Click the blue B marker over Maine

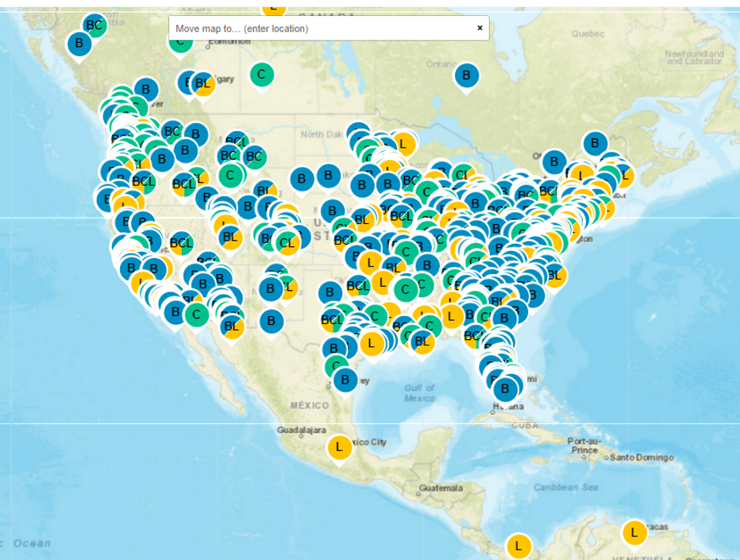point(594,144)
